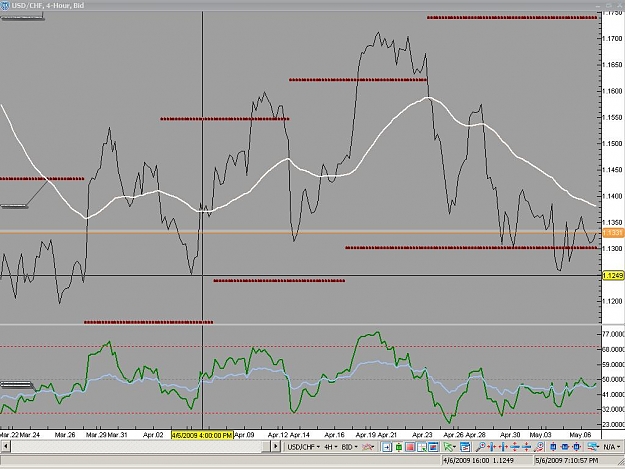
Task: Click the application icon in the title bar
Action: pos(5,5)
